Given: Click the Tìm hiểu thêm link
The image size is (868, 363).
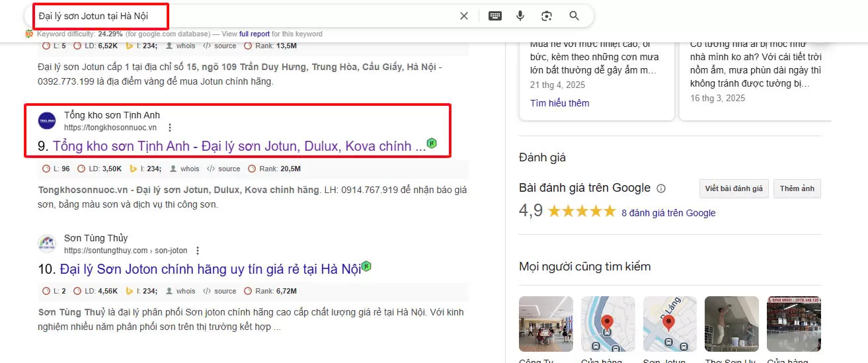Looking at the screenshot, I should pos(559,103).
